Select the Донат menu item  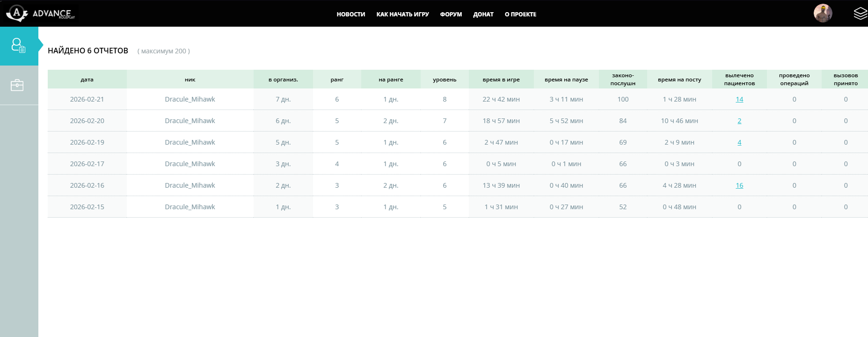coord(483,15)
